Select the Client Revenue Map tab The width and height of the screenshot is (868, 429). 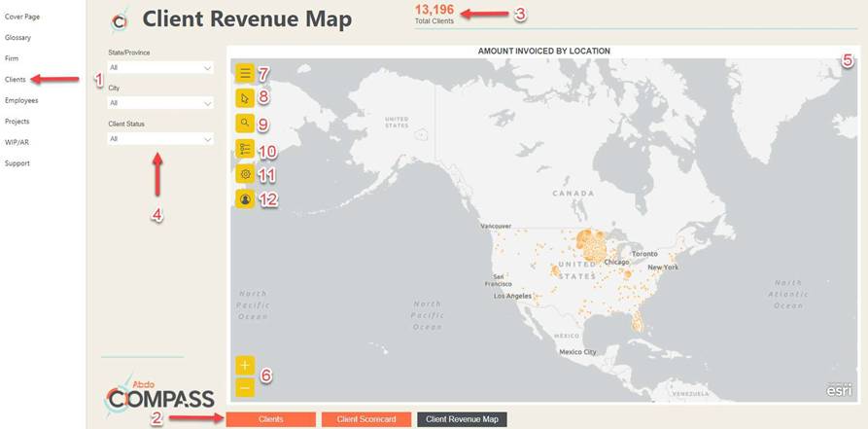(462, 419)
